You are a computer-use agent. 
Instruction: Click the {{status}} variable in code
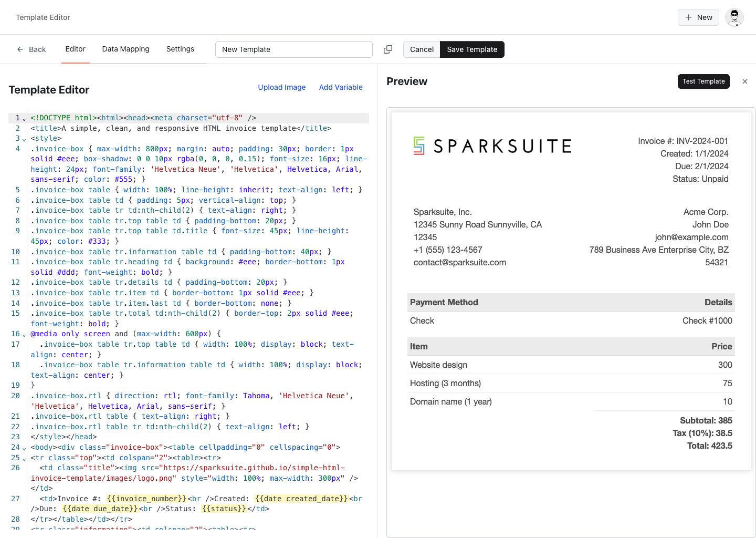(224, 509)
